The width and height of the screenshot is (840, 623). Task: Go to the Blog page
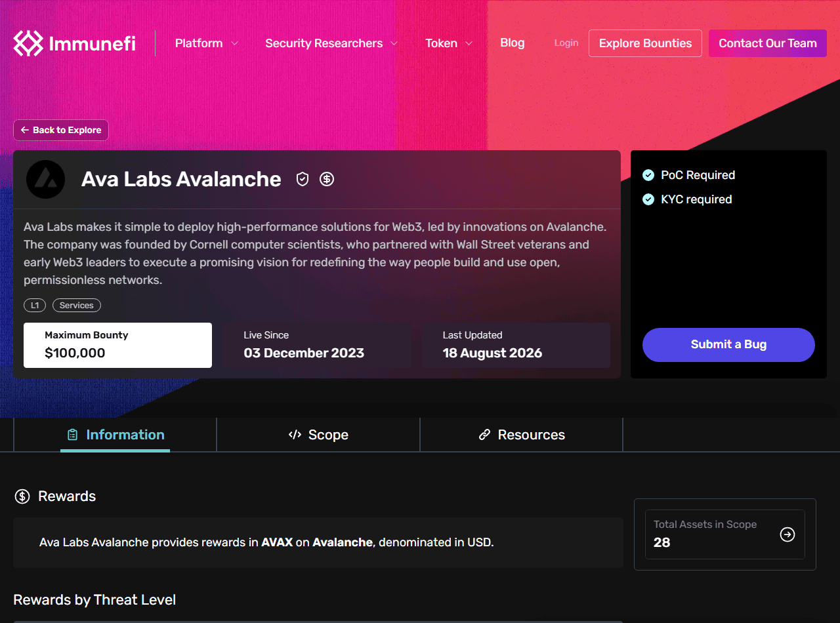pyautogui.click(x=513, y=43)
